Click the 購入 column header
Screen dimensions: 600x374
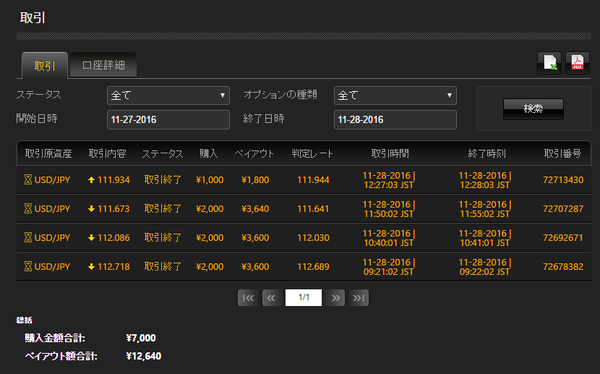coord(209,154)
